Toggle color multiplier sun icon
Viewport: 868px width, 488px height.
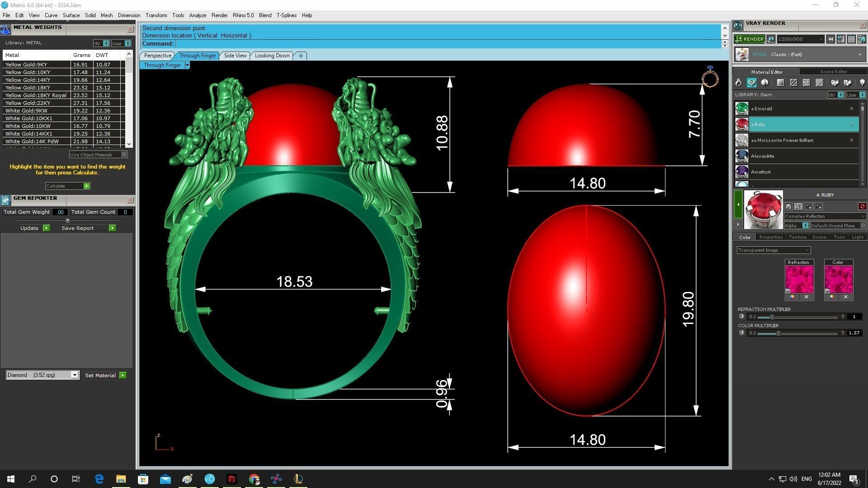[x=741, y=333]
